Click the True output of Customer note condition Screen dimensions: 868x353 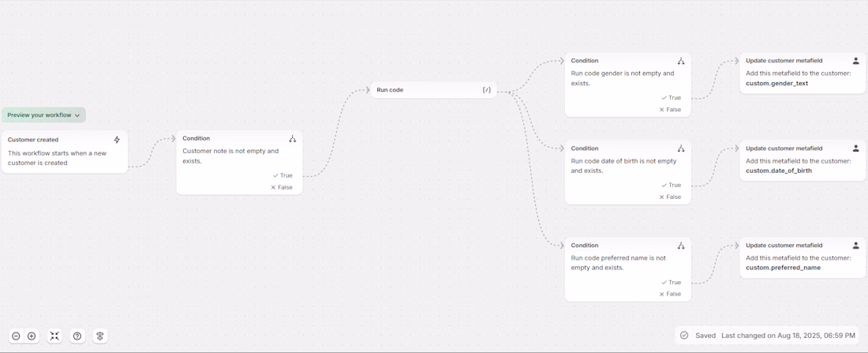(282, 175)
